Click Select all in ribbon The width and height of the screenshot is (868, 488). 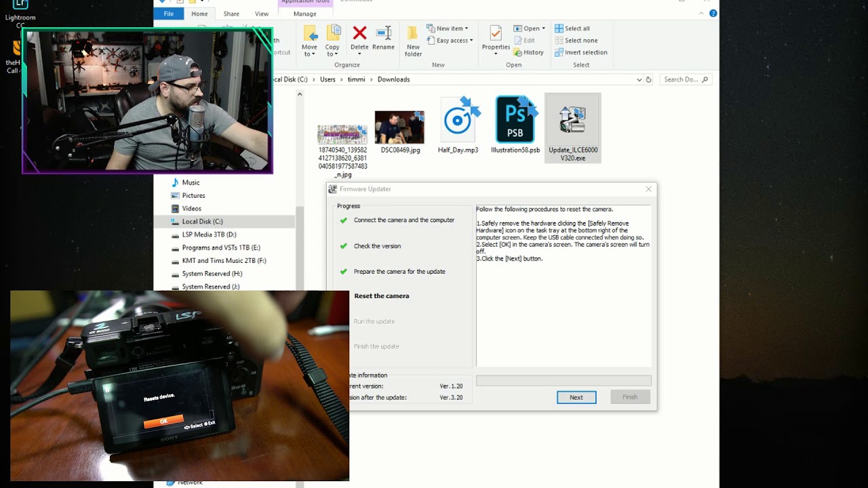tap(572, 28)
